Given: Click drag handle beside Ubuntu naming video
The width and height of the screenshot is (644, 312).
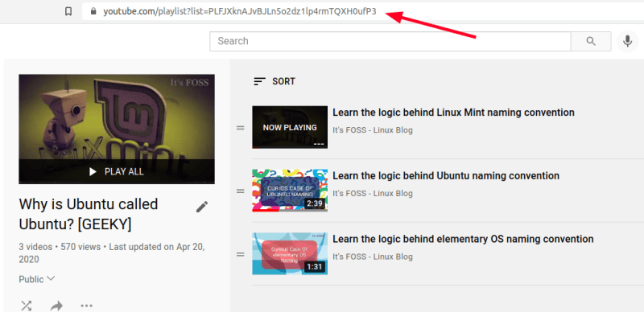Looking at the screenshot, I should pos(240,191).
